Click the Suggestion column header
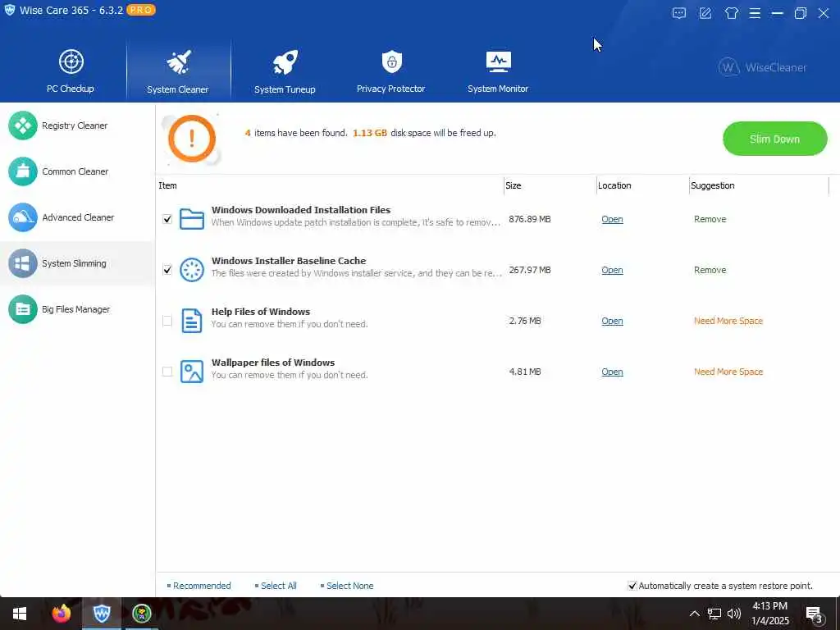The height and width of the screenshot is (630, 840). click(713, 185)
